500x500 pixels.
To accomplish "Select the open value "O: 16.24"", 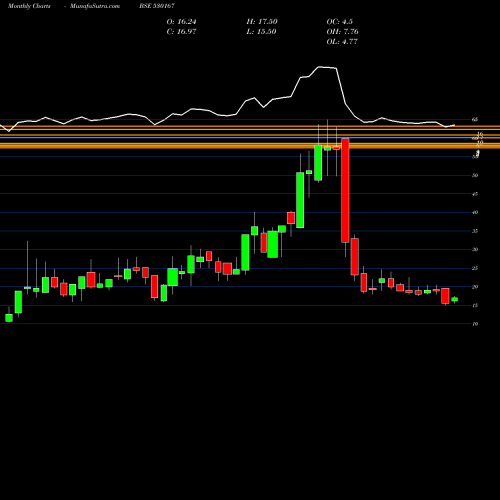I will point(181,22).
